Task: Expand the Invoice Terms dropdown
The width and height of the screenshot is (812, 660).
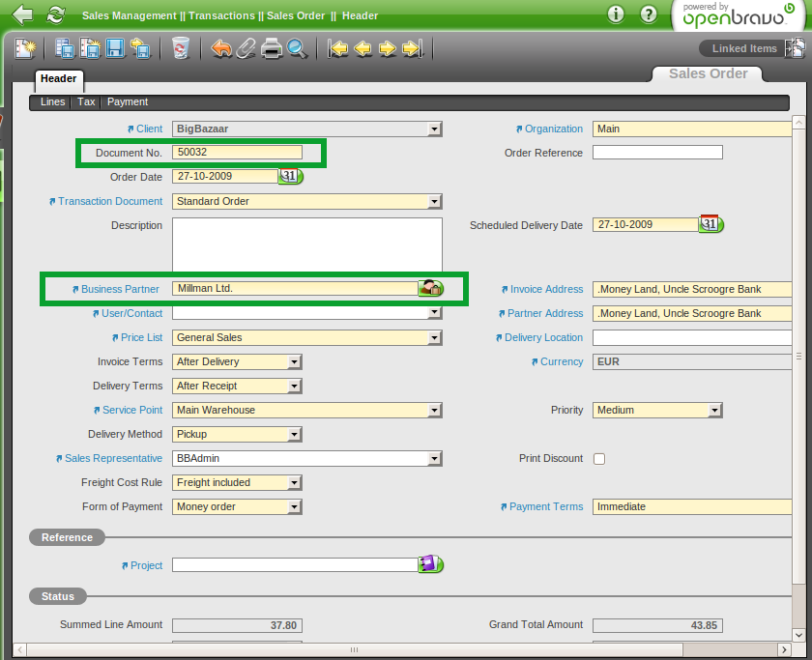Action: (x=295, y=362)
